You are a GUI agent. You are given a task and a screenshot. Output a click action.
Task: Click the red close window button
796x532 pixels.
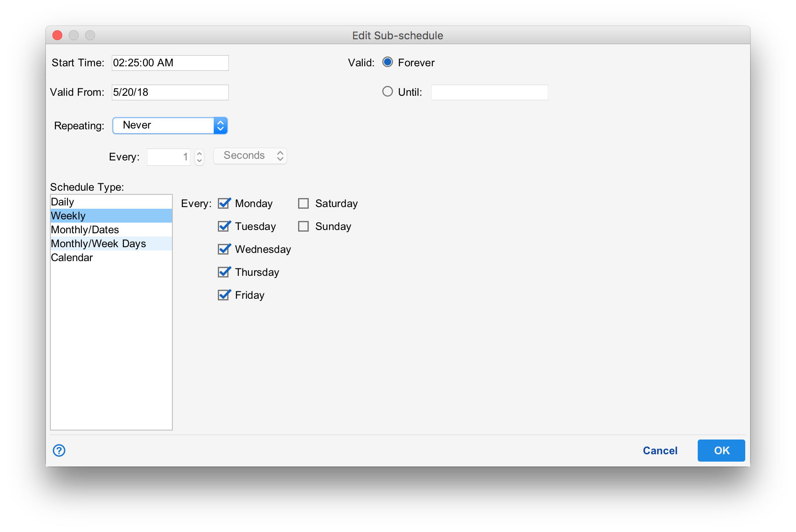pos(57,36)
